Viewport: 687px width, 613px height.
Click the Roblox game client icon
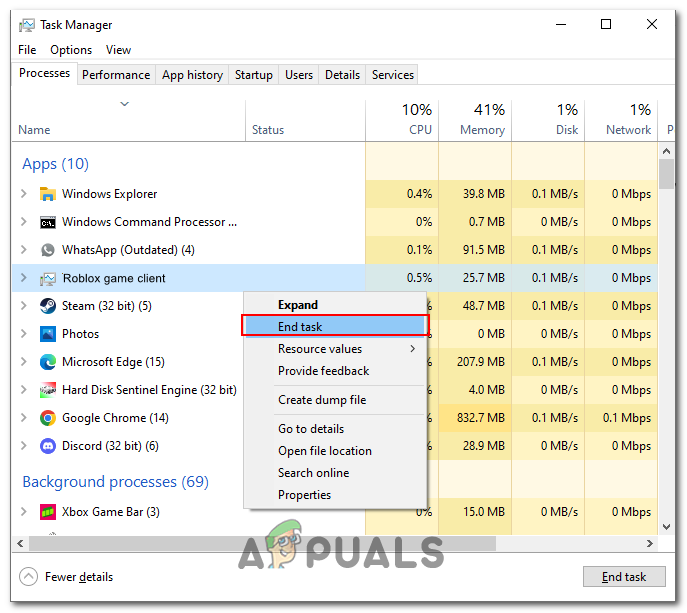[47, 278]
